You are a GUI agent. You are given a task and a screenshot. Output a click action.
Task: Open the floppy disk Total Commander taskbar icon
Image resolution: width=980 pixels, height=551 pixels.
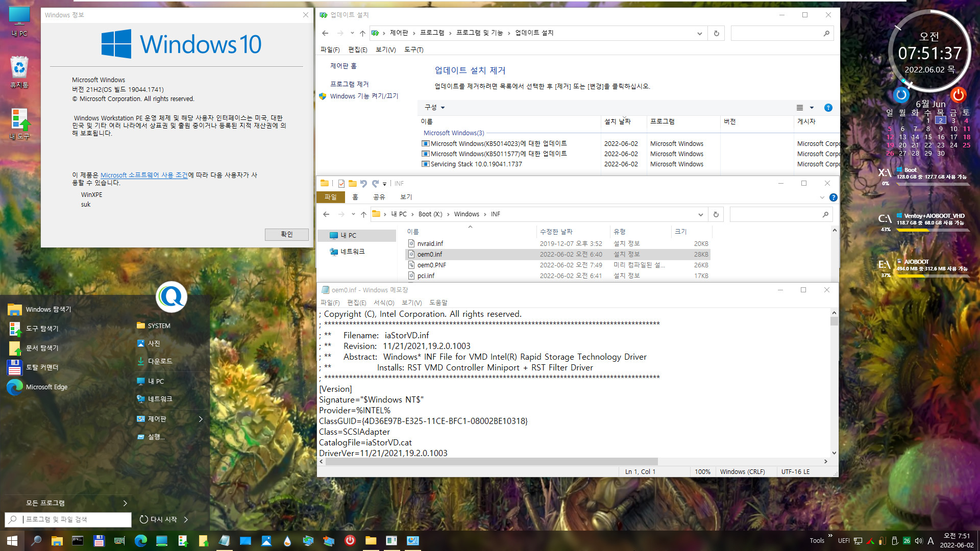click(x=99, y=541)
